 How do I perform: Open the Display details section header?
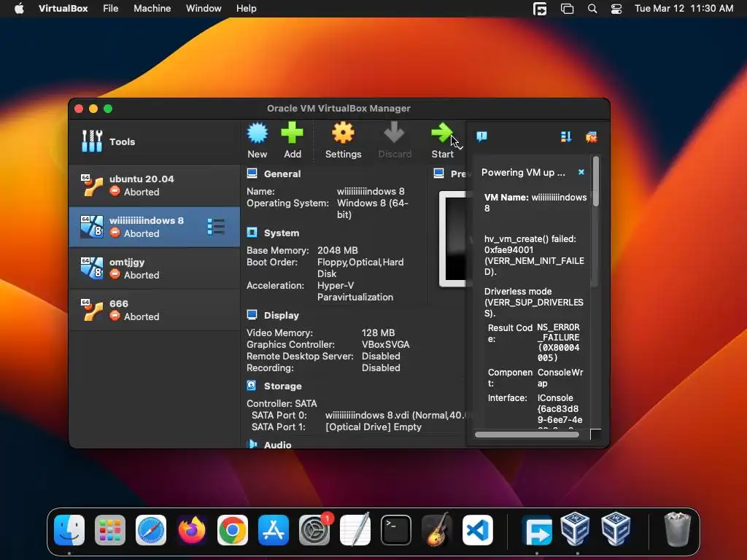281,315
